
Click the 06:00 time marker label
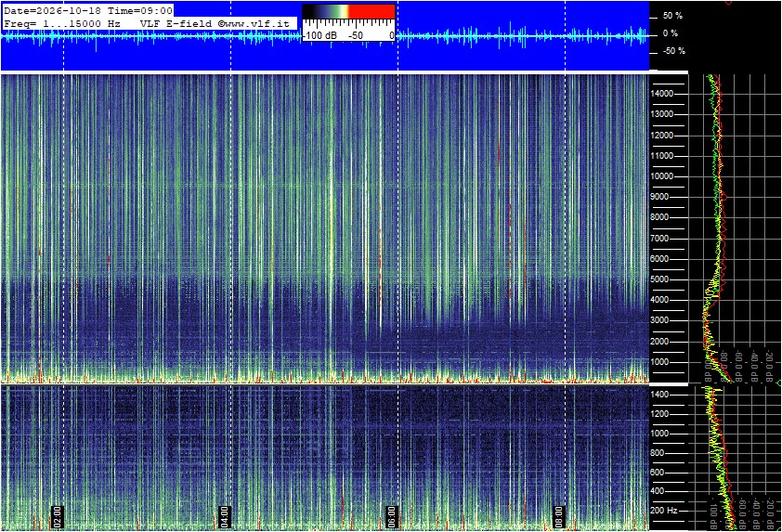point(392,516)
